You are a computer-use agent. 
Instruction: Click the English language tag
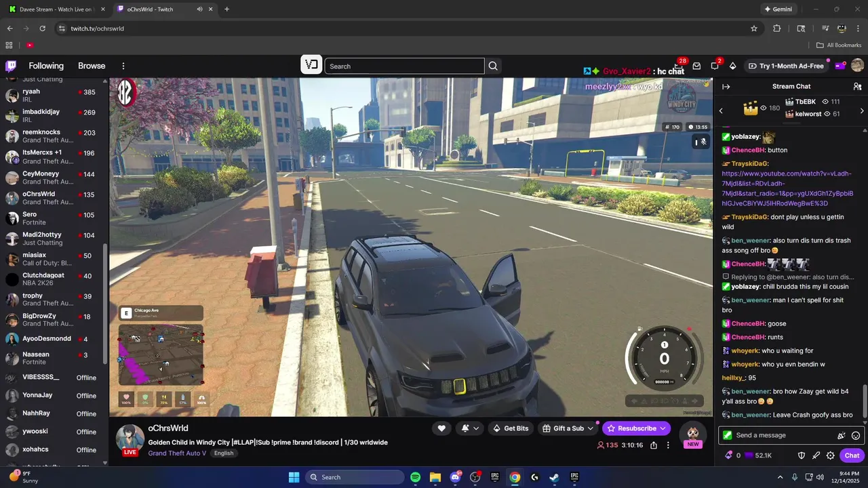click(x=223, y=453)
